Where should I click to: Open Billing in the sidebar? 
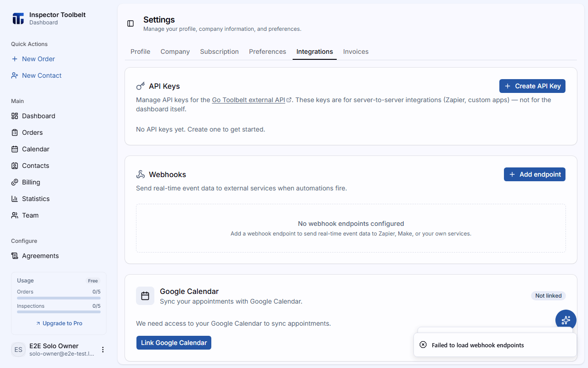pyautogui.click(x=59, y=182)
